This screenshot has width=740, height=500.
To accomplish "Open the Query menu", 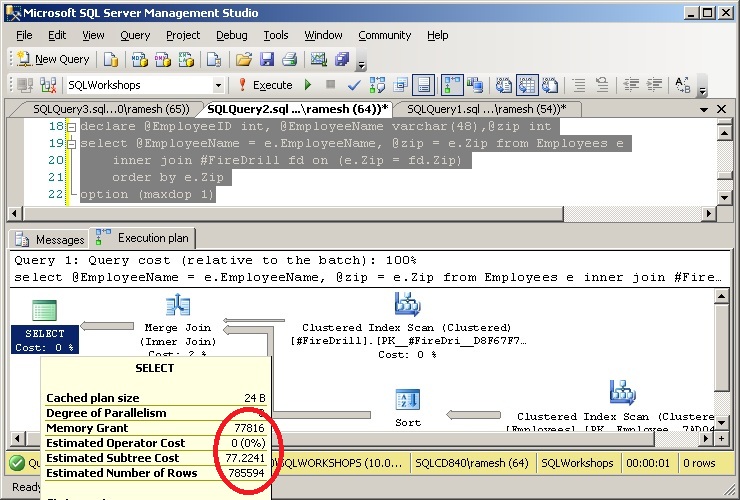I will coord(135,35).
